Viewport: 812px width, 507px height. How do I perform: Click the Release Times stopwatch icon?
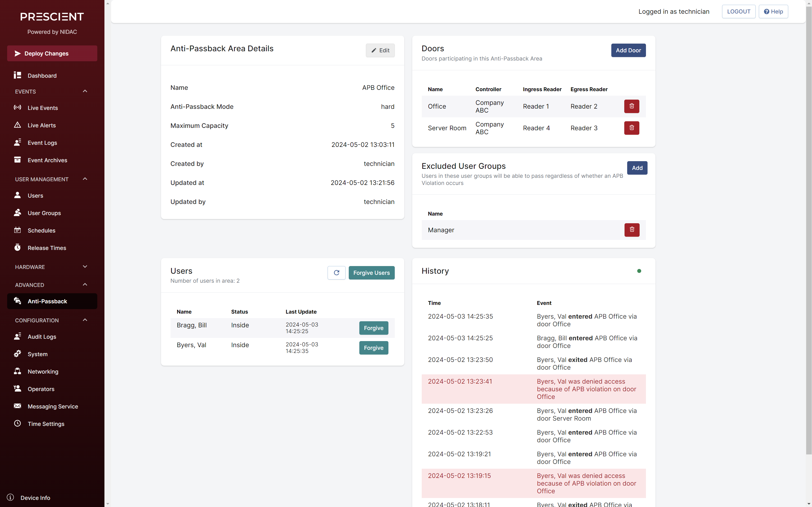pyautogui.click(x=17, y=248)
